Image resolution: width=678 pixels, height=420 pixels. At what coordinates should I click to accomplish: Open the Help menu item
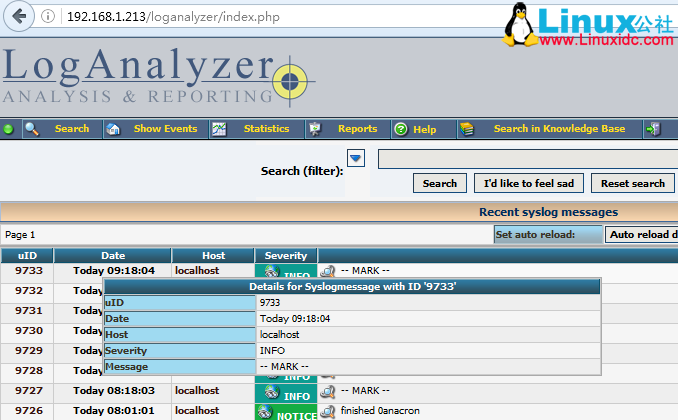[x=425, y=129]
